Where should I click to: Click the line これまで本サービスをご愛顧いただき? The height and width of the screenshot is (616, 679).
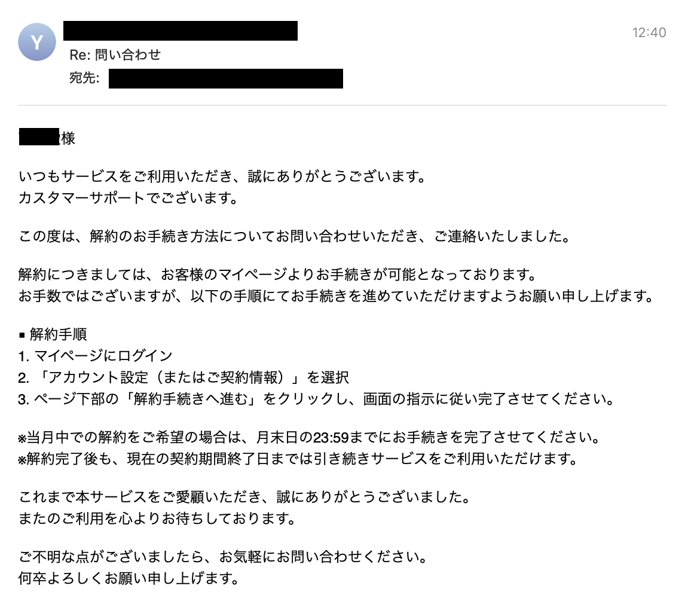coord(244,497)
